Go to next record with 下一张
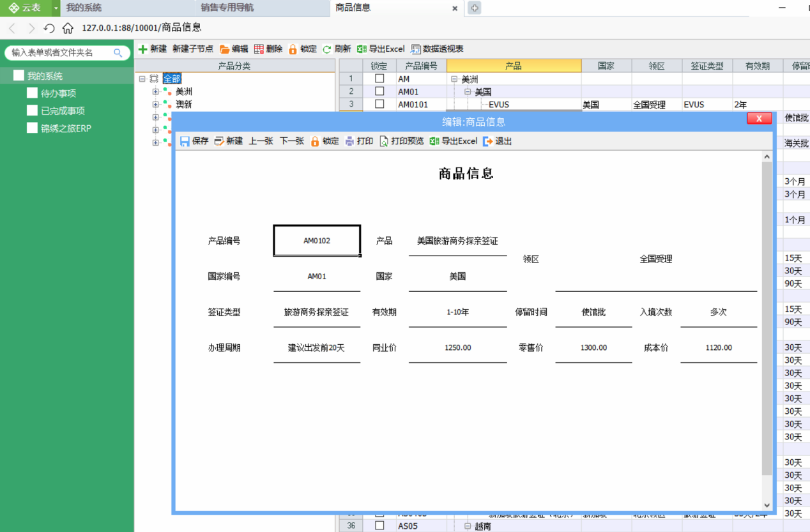 (292, 141)
